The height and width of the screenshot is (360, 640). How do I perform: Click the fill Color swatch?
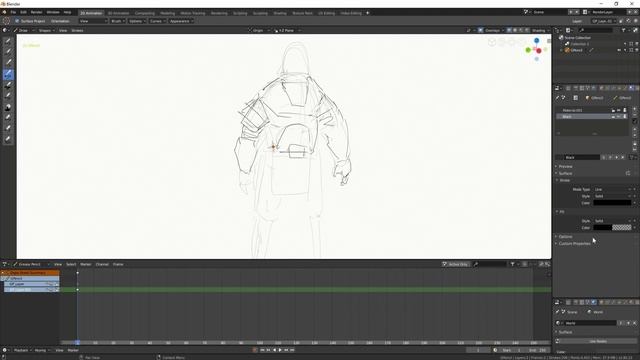(612, 228)
